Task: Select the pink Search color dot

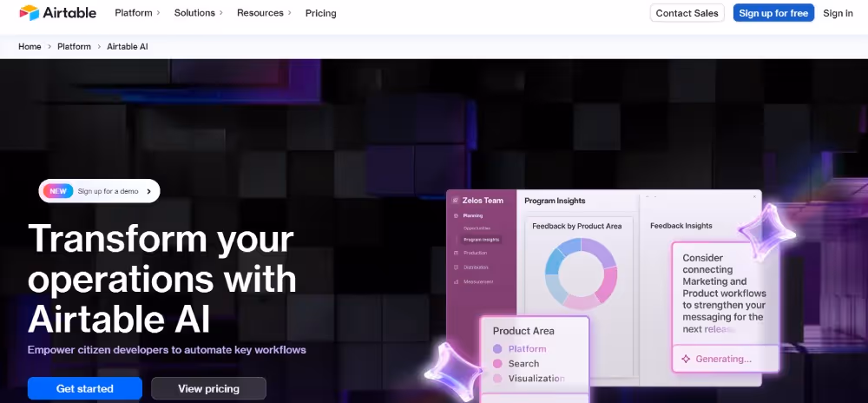Action: tap(497, 364)
